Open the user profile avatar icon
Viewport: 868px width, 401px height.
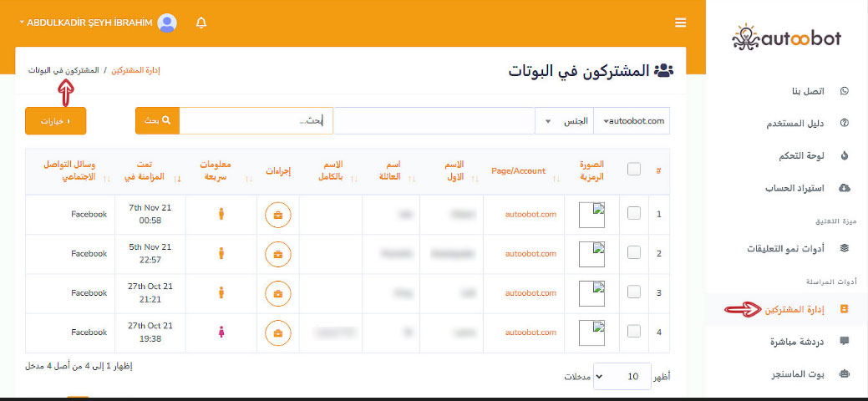167,23
